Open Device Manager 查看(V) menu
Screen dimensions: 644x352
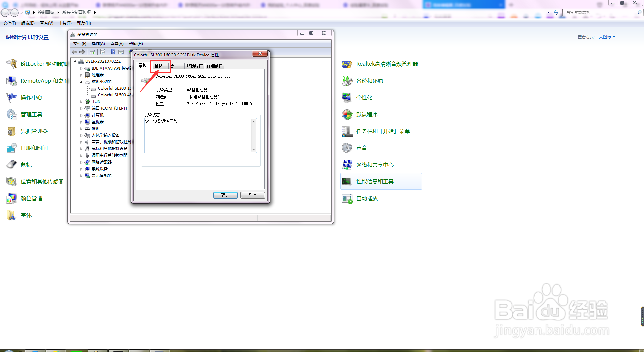tap(117, 44)
